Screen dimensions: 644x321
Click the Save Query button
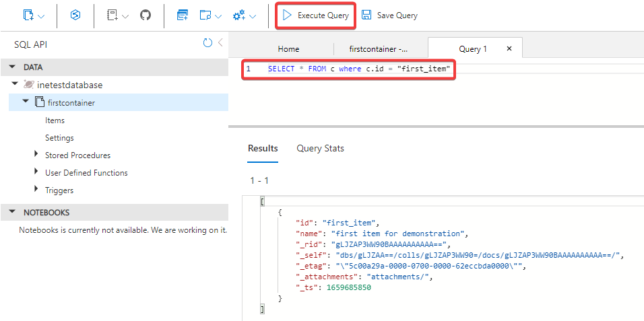pyautogui.click(x=389, y=15)
